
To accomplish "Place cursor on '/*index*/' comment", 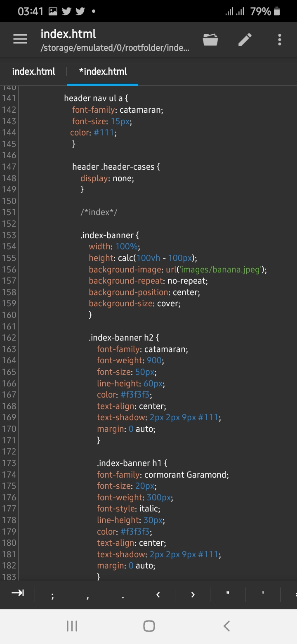I will [99, 212].
